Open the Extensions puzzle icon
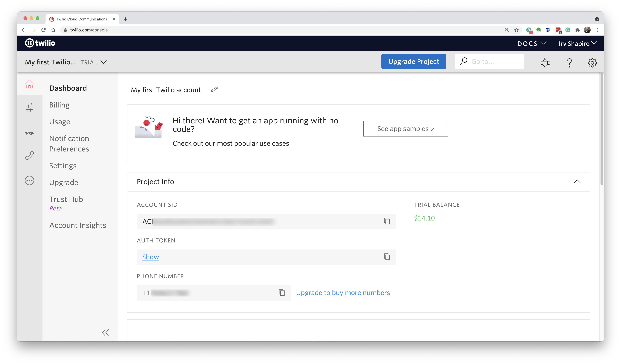The image size is (621, 364). tap(578, 30)
